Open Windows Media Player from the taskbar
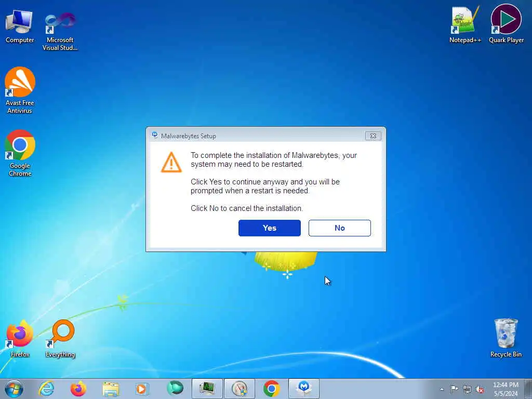This screenshot has width=532, height=399. tap(142, 389)
